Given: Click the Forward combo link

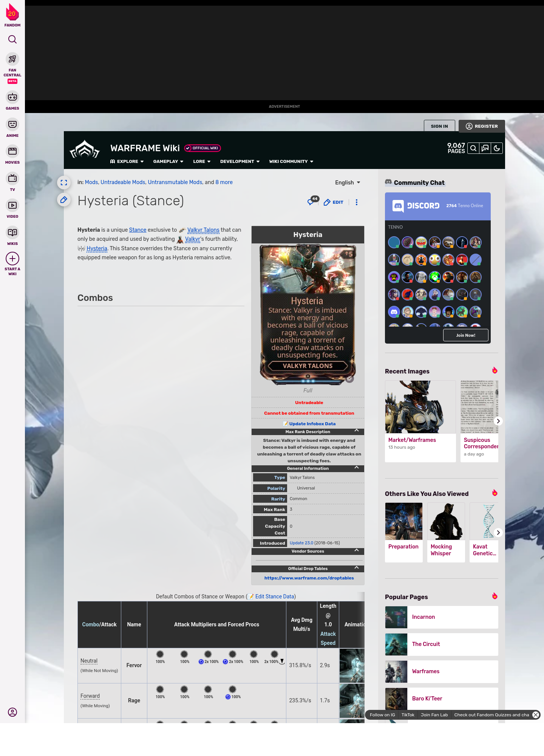Looking at the screenshot, I should point(90,696).
